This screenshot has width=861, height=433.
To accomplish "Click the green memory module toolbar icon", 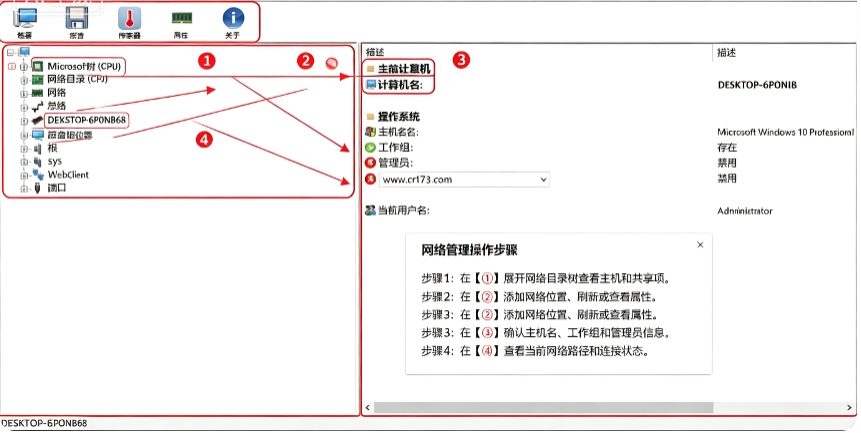I will (x=181, y=18).
